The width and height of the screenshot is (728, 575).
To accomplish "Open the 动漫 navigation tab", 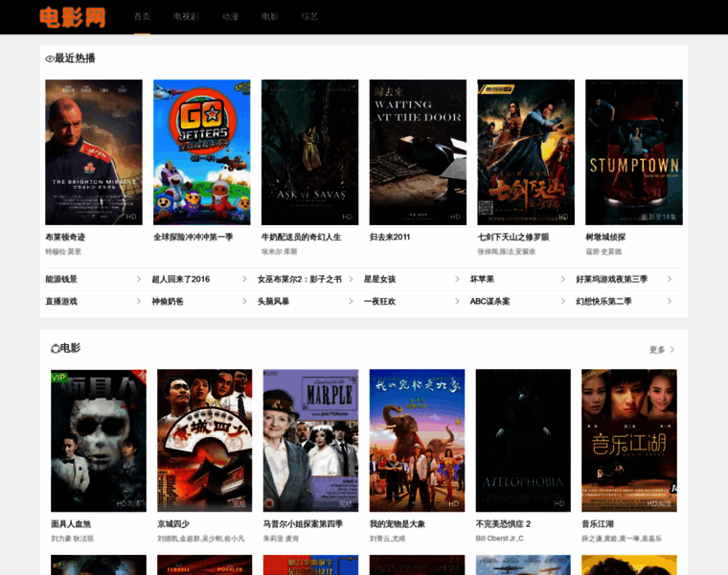I will click(230, 16).
